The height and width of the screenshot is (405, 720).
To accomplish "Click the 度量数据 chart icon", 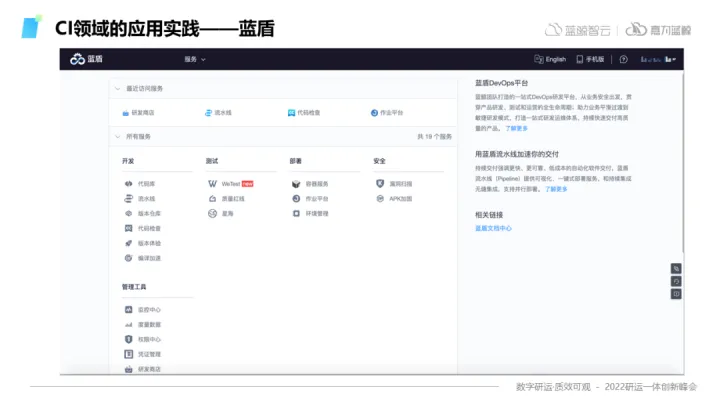I will click(129, 325).
